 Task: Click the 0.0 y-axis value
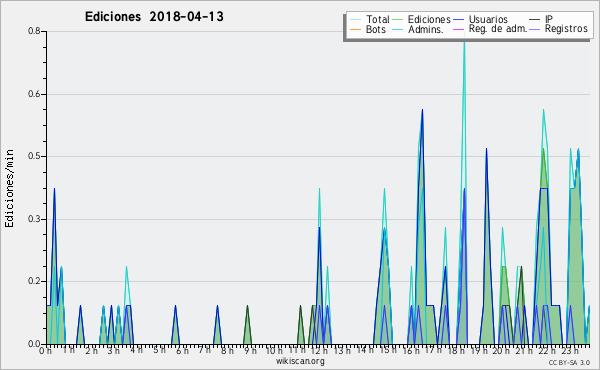point(34,344)
